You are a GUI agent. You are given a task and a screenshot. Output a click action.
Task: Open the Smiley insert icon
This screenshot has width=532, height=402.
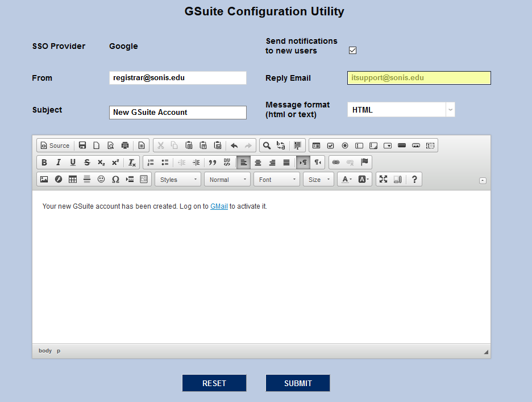coord(101,179)
